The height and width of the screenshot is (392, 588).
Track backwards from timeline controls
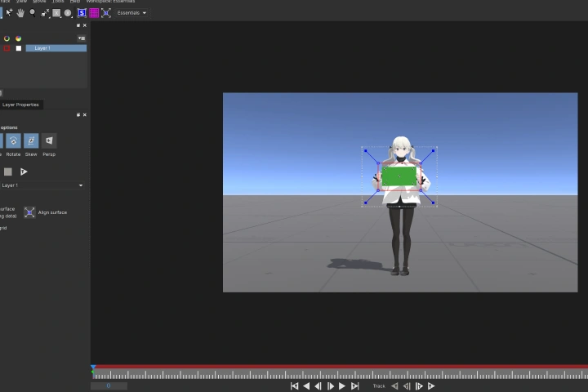coord(394,386)
